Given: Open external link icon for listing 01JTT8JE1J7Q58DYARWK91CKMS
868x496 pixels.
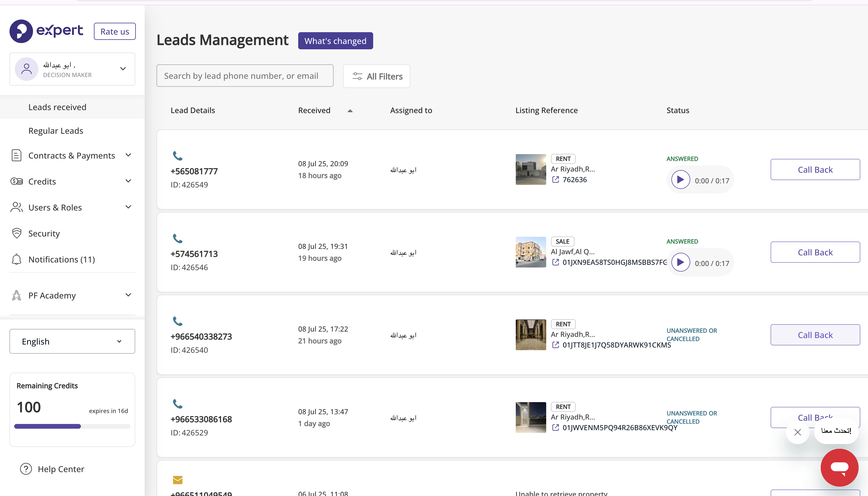Looking at the screenshot, I should tap(555, 345).
